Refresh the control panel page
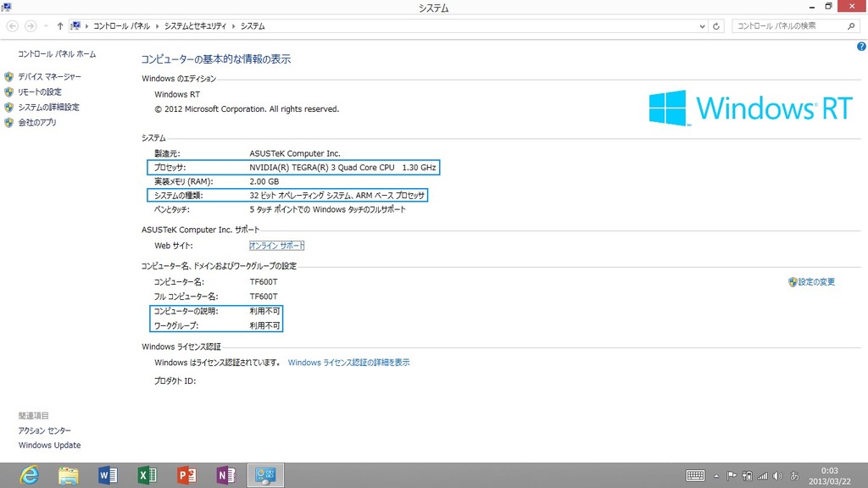 click(x=715, y=26)
